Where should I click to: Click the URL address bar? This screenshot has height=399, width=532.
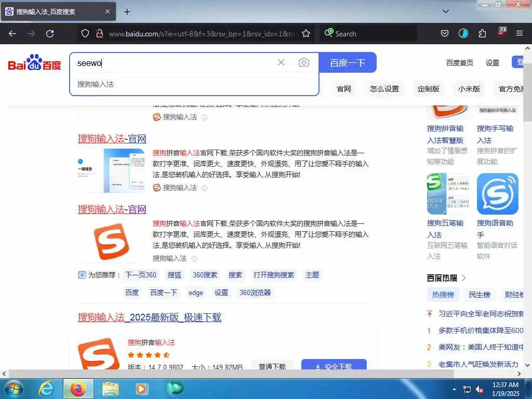click(202, 34)
